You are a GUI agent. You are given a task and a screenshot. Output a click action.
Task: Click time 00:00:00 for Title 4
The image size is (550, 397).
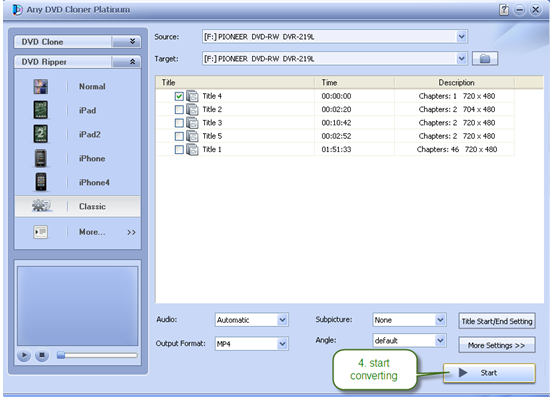pyautogui.click(x=336, y=96)
